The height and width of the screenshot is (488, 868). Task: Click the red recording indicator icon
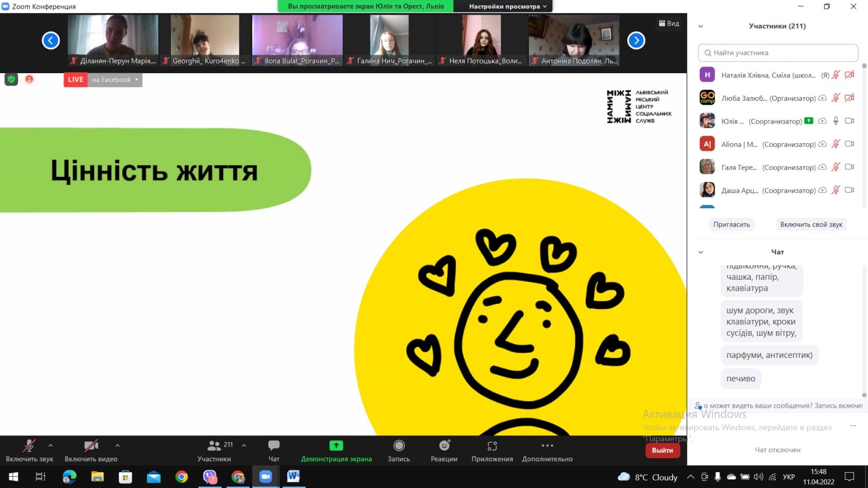(29, 79)
